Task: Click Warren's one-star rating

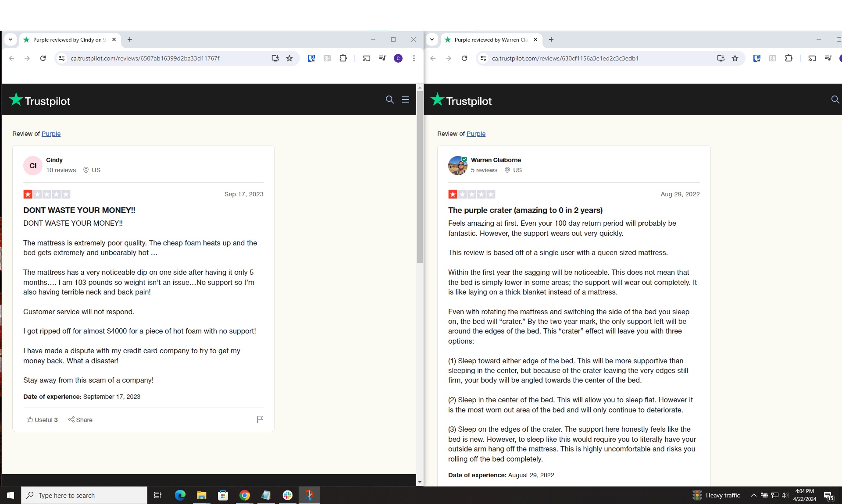Action: 472,194
